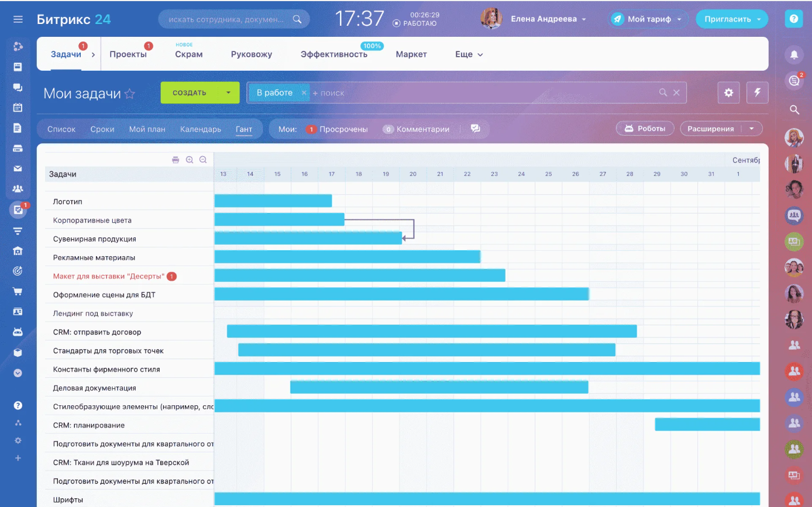
Task: Toggle the Просрочены overdue counter filter
Action: 338,129
